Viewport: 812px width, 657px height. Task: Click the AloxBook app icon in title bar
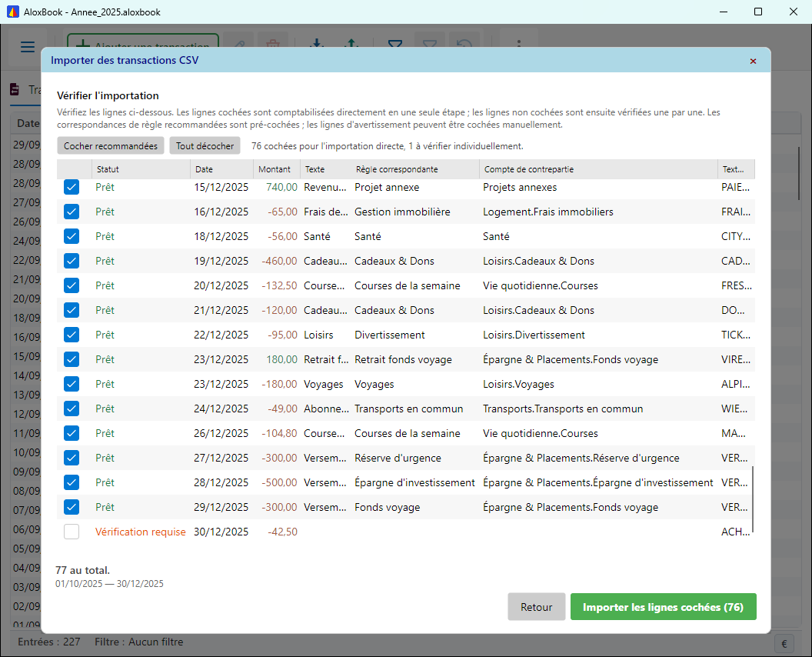12,12
